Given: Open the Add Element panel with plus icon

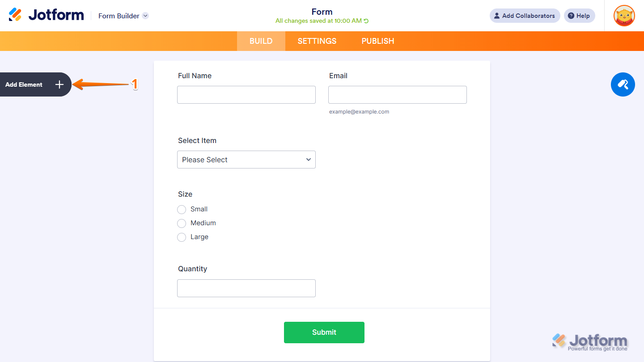Looking at the screenshot, I should (59, 84).
